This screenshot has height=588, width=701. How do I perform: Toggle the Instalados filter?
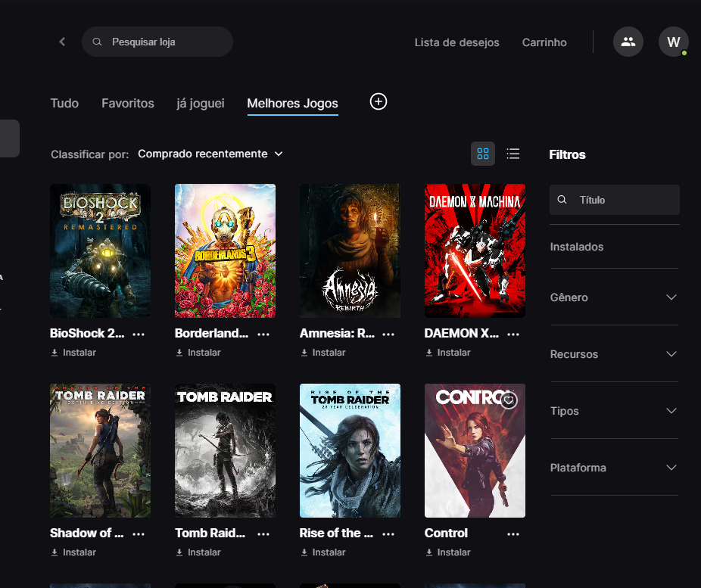pos(577,247)
